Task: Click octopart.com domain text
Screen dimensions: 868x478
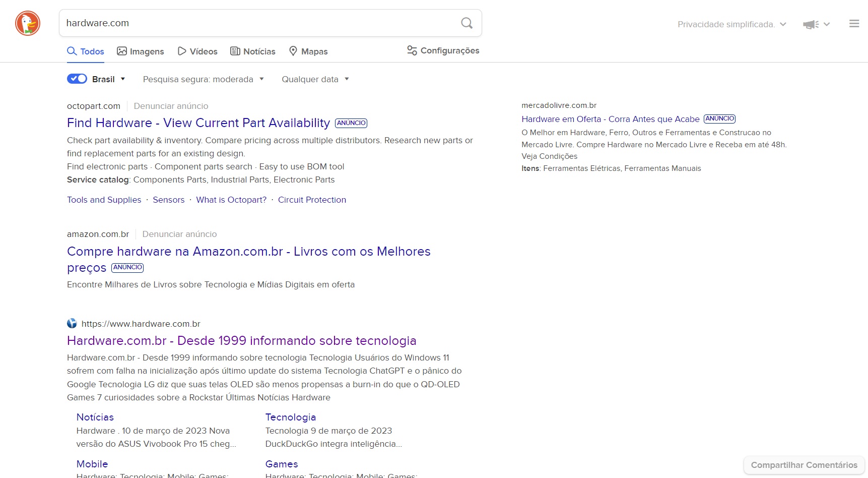Action: click(94, 106)
